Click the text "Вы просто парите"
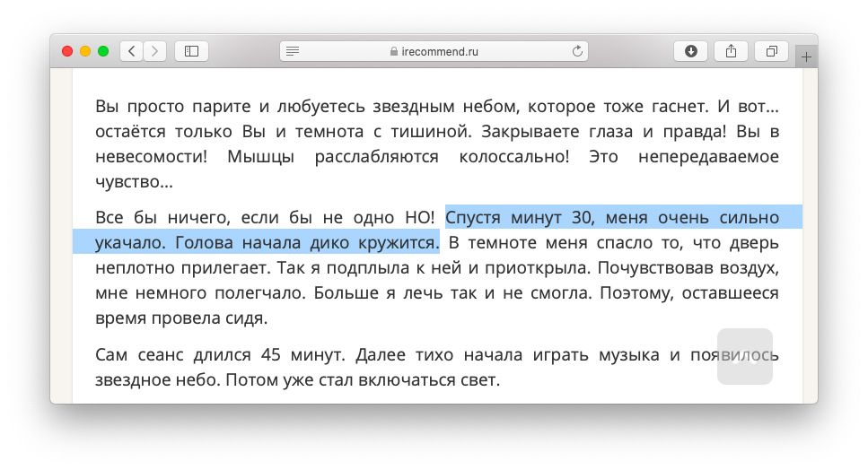Viewport: 868px width, 470px height. tap(172, 106)
